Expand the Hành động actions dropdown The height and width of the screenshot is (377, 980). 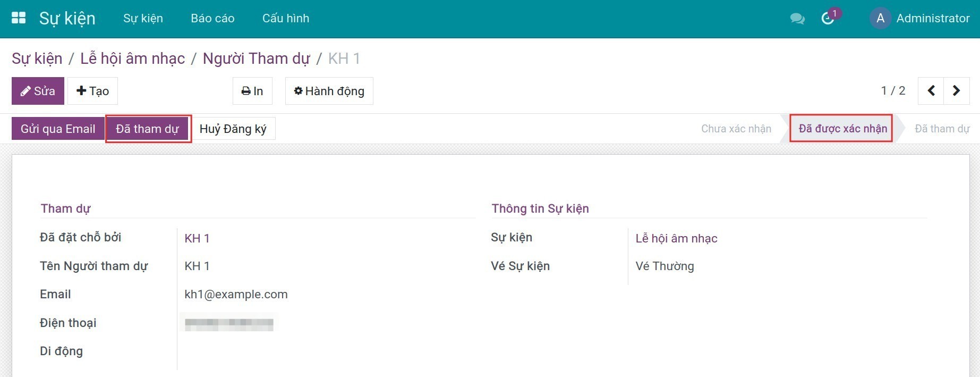pos(329,91)
